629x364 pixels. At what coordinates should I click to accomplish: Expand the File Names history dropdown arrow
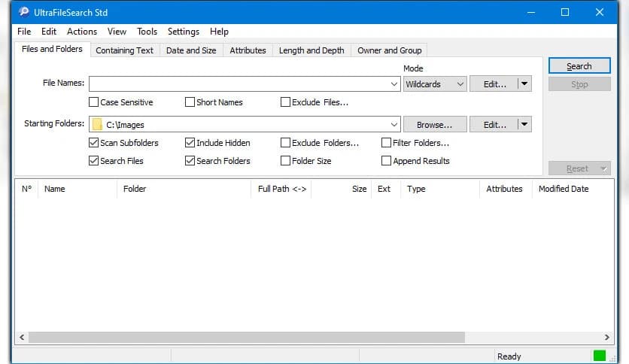click(x=394, y=84)
